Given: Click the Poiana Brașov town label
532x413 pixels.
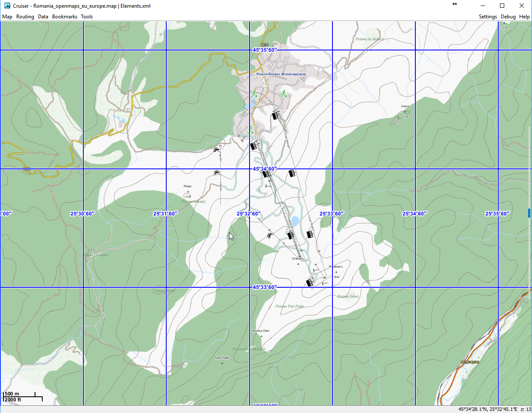Looking at the screenshot, I should tap(281, 74).
